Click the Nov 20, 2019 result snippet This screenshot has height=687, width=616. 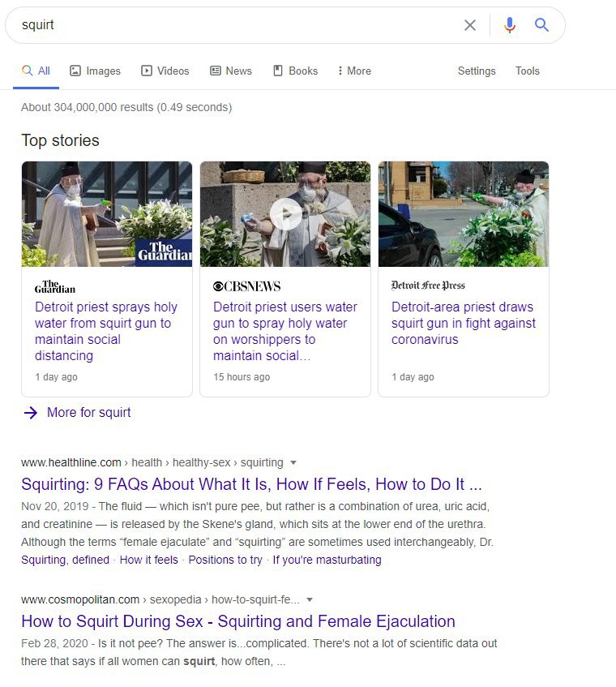pos(258,524)
